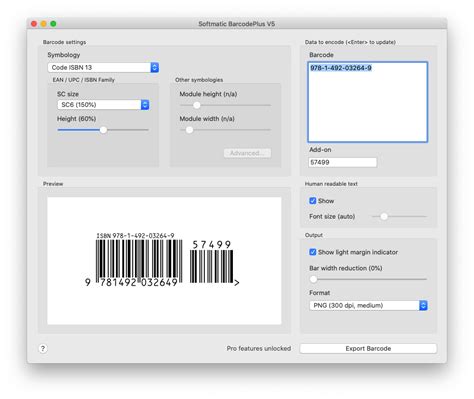Click the Font size (auto) label
This screenshot has width=474, height=399.
coord(332,216)
